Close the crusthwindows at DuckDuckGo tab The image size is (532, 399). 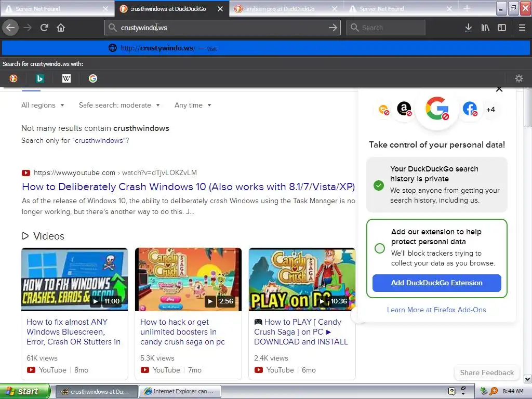point(220,9)
